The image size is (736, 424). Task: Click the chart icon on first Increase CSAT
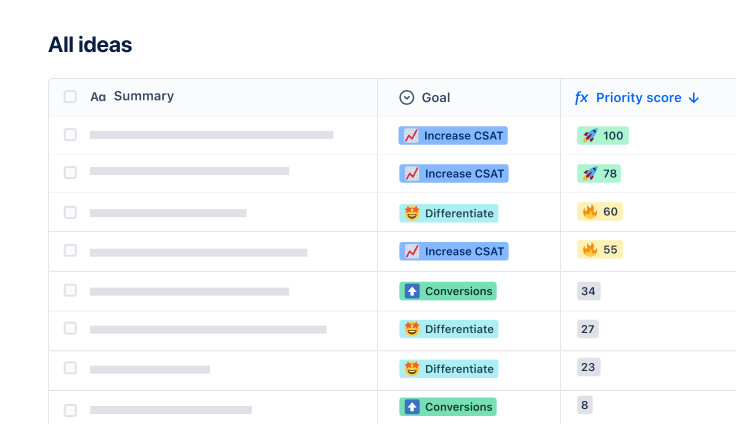pyautogui.click(x=411, y=135)
